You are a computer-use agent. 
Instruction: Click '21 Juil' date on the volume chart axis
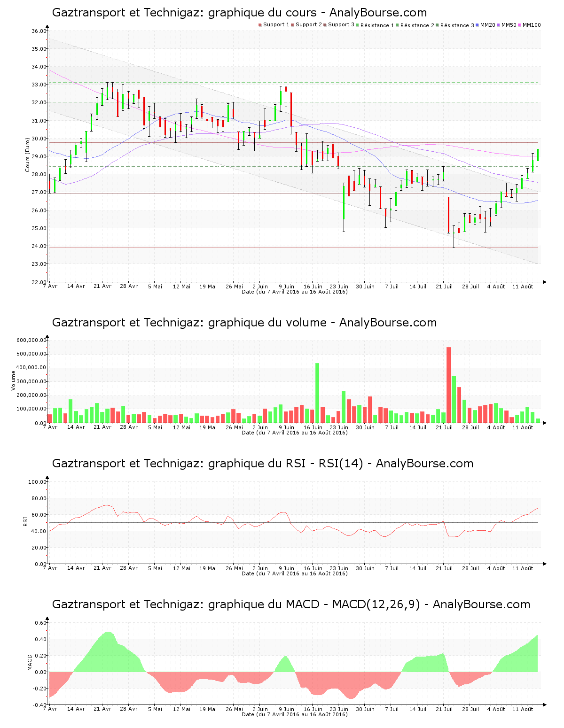(x=444, y=427)
